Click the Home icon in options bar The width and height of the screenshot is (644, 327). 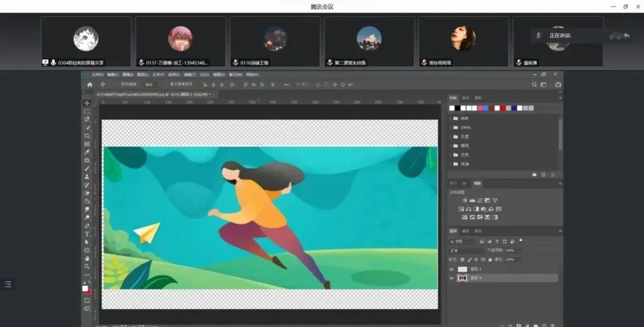(90, 85)
